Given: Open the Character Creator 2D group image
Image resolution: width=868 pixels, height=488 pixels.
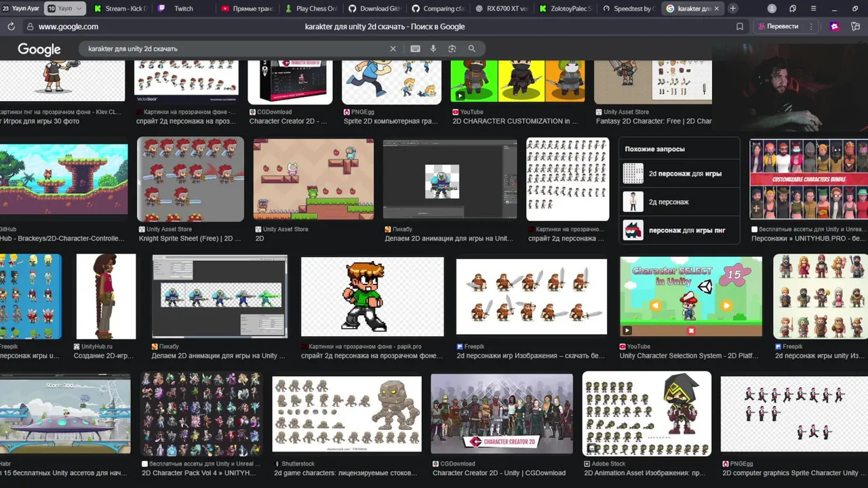Looking at the screenshot, I should click(502, 414).
